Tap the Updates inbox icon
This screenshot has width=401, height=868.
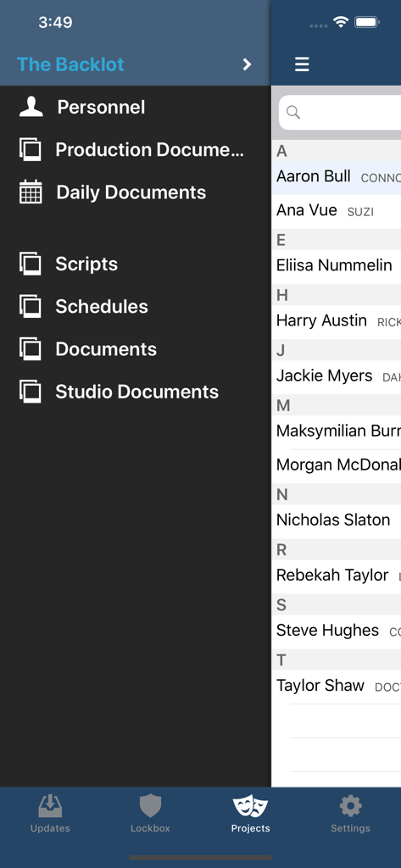[50, 806]
